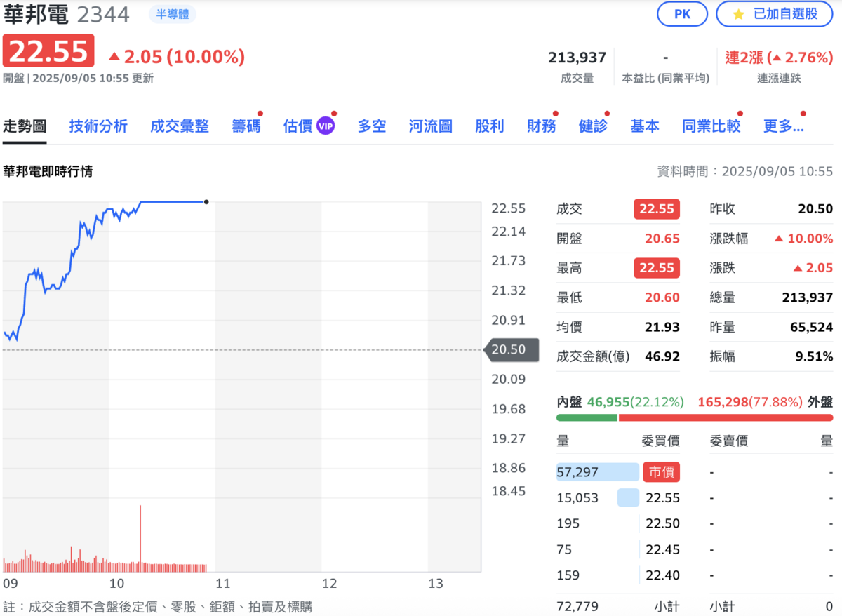This screenshot has height=616, width=842.
Task: Click the 均價 21.93 value
Action: pyautogui.click(x=662, y=327)
